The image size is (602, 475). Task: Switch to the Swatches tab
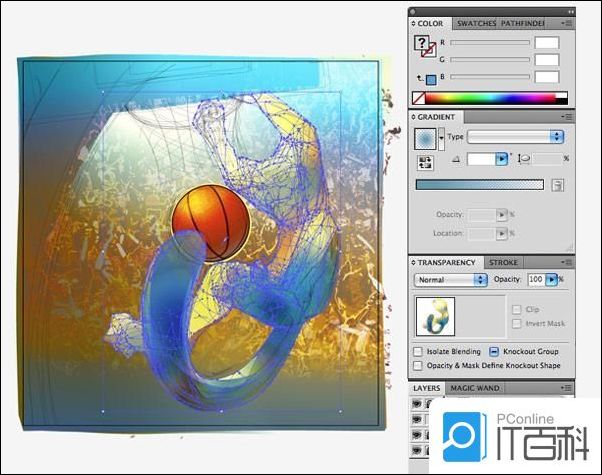pos(476,23)
